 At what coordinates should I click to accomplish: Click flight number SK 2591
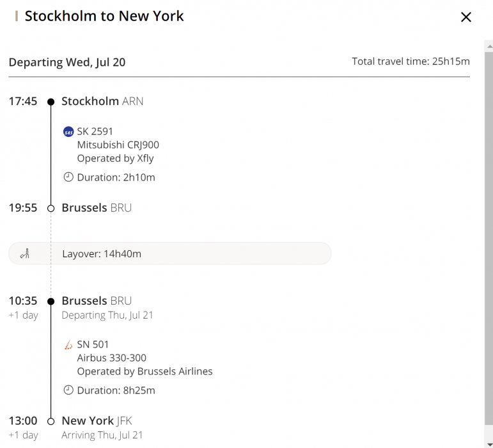click(x=95, y=131)
